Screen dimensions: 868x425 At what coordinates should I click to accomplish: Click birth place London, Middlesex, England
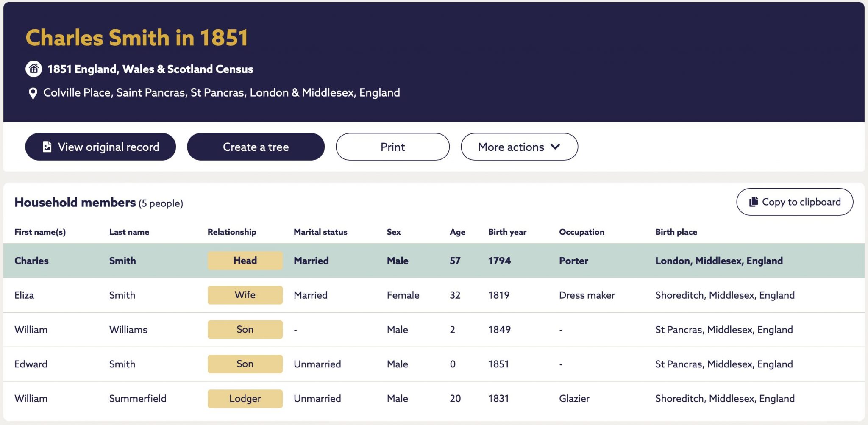click(x=719, y=261)
